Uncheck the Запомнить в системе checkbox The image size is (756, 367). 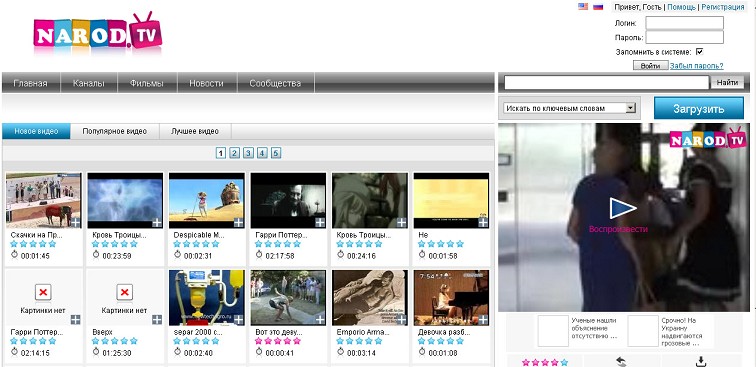coord(699,52)
